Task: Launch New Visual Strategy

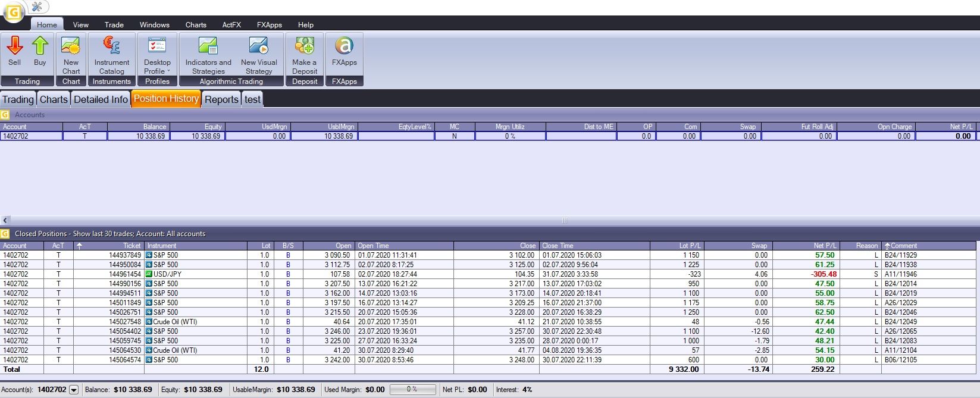Action: [259, 55]
